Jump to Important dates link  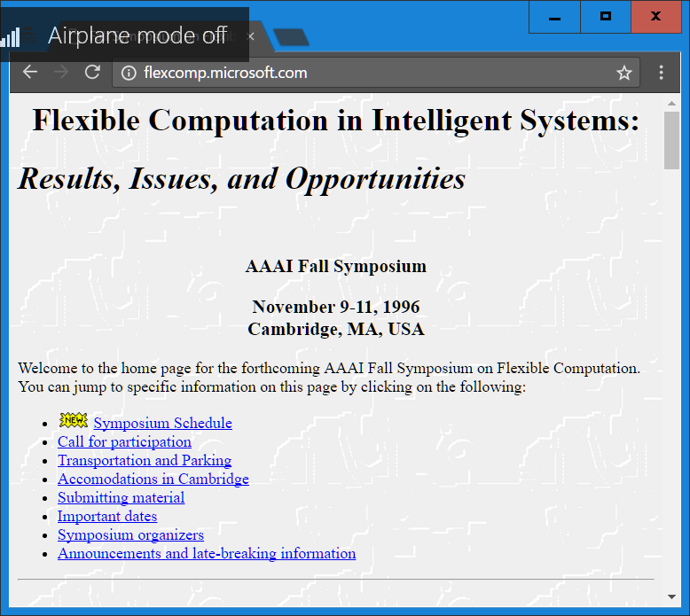107,516
